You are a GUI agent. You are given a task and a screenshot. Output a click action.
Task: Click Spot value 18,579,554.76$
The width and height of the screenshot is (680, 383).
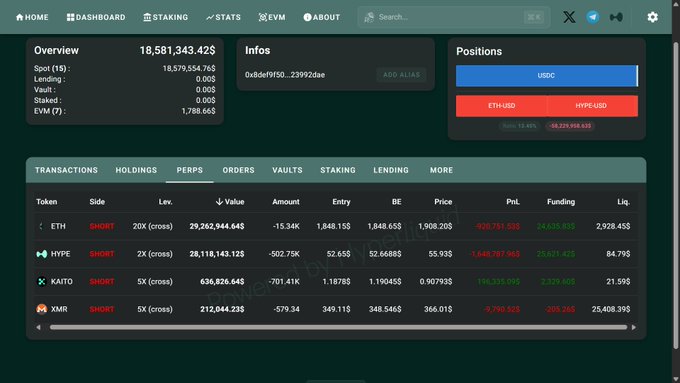point(189,69)
